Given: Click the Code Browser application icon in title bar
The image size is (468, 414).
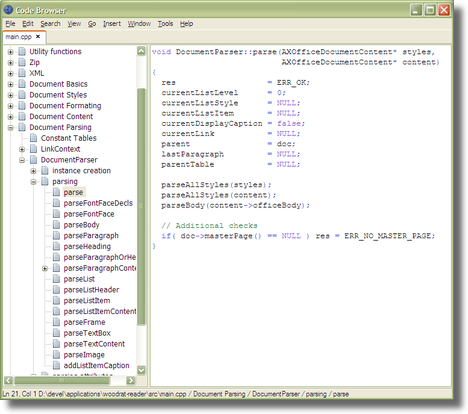Looking at the screenshot, I should tap(8, 10).
